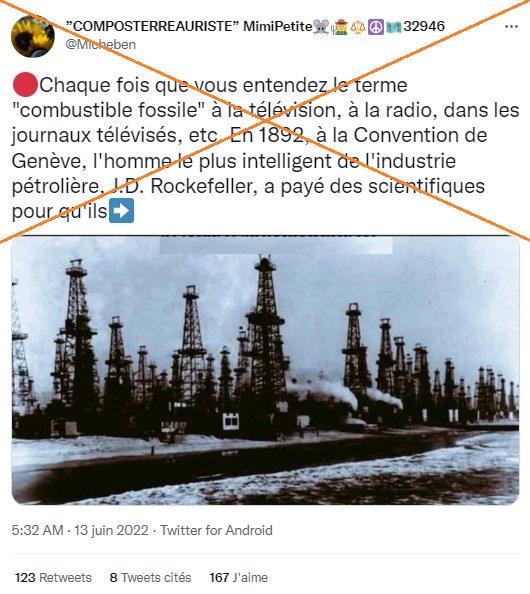Open the oil derricks photo
Image resolution: width=530 pixels, height=594 pixels.
265,370
